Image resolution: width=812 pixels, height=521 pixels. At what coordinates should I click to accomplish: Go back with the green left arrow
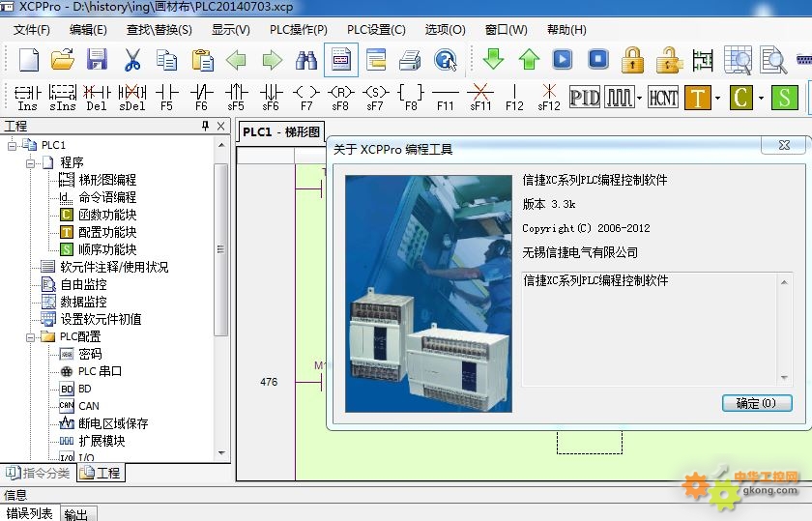tap(236, 60)
